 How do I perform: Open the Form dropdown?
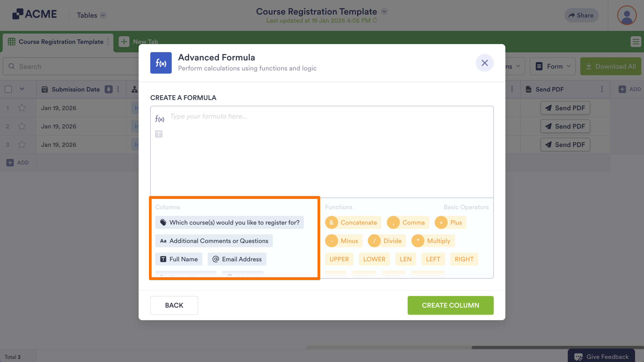552,66
